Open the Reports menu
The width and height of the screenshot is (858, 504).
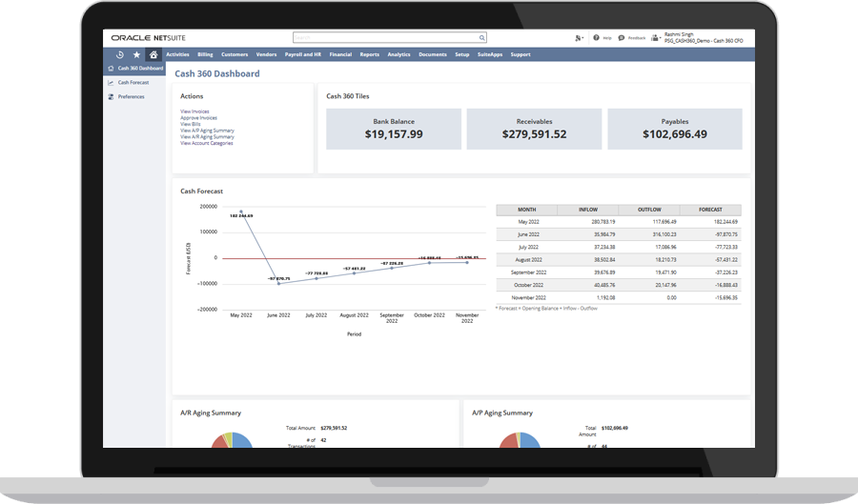(369, 54)
